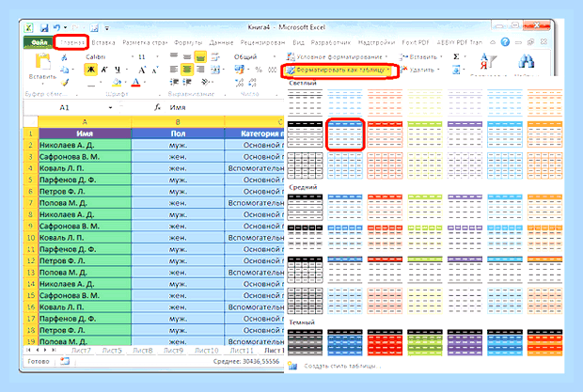Open Sort and Filter funnel icon
The image size is (583, 392).
click(488, 61)
